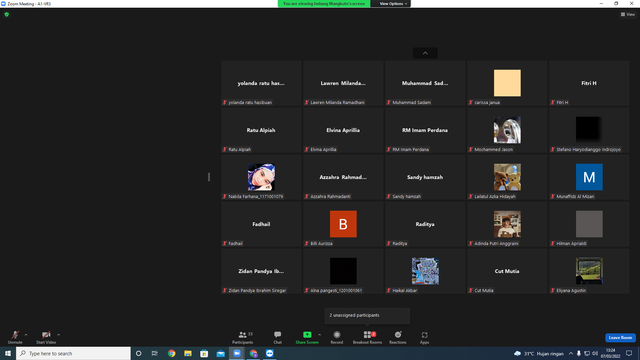Open Google Chrome from the taskbar
The width and height of the screenshot is (640, 360).
[171, 353]
